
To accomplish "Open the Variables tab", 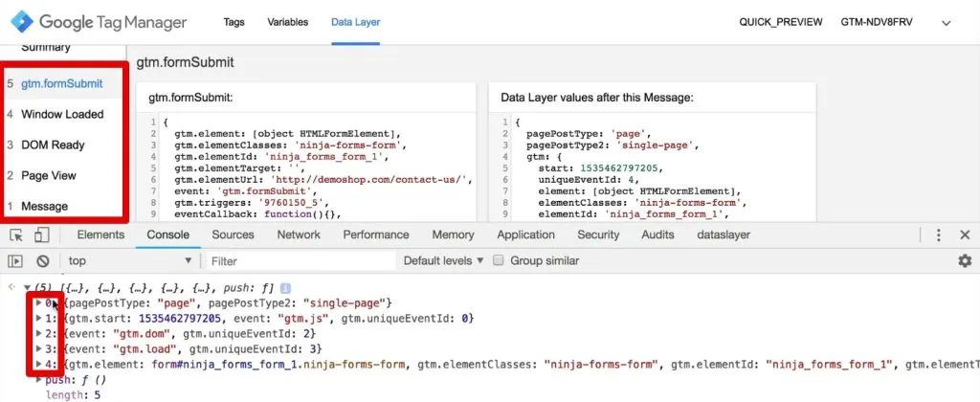I will click(287, 23).
